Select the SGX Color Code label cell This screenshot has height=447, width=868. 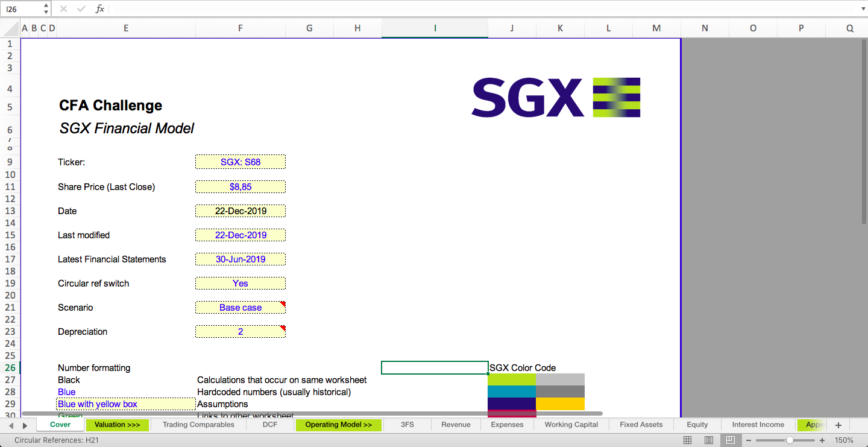pyautogui.click(x=523, y=368)
